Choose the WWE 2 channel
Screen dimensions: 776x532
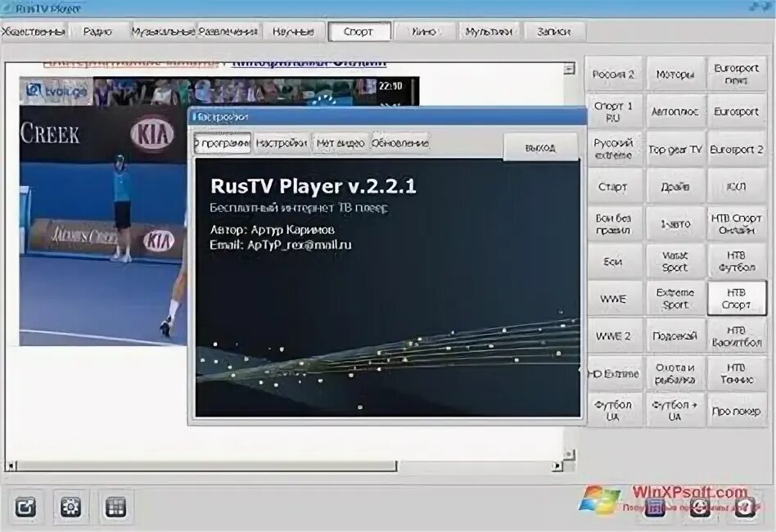[x=614, y=336]
